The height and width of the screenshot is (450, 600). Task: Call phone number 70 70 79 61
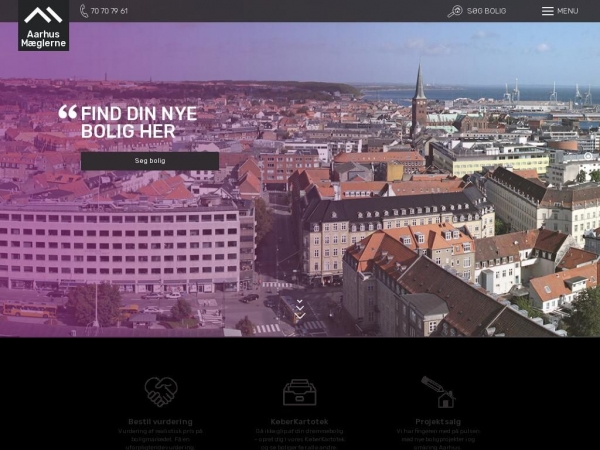109,11
